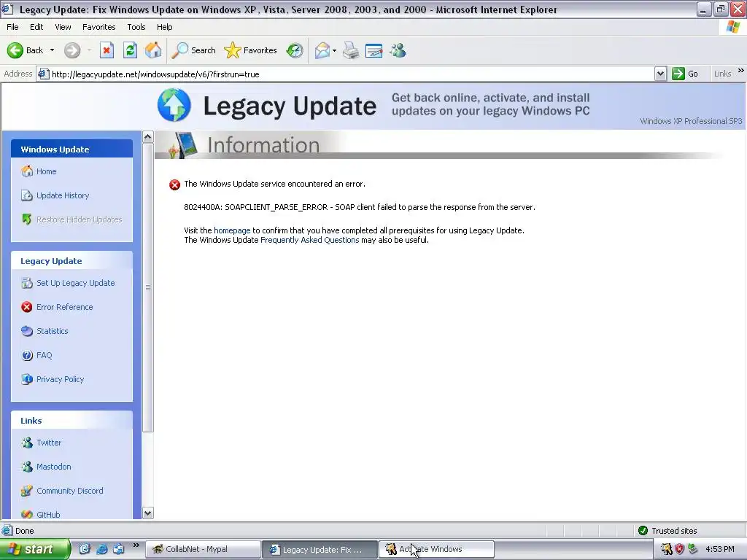The image size is (747, 560).
Task: Open the browser Home page icon
Action: point(153,50)
